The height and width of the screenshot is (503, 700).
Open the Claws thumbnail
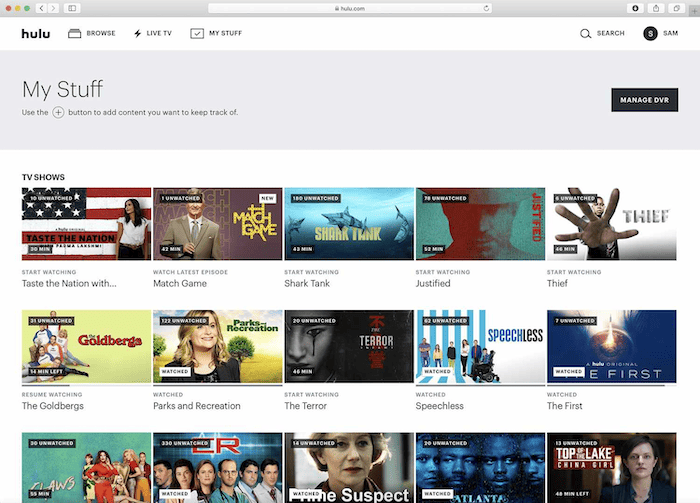(86, 468)
